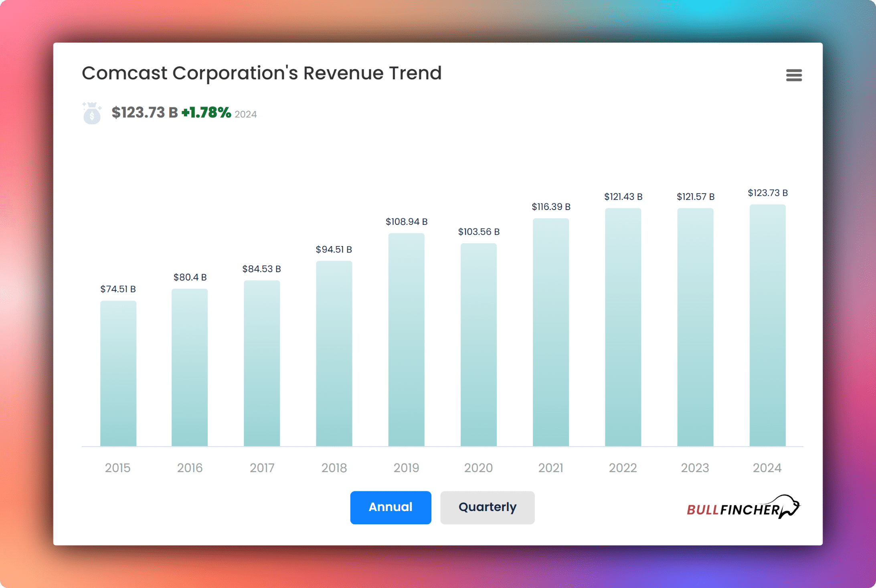The image size is (876, 588).
Task: Click the small 2024 label beside growth figure
Action: [246, 114]
